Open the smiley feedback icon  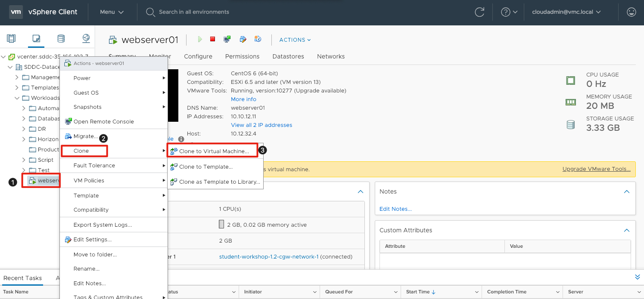coord(632,12)
